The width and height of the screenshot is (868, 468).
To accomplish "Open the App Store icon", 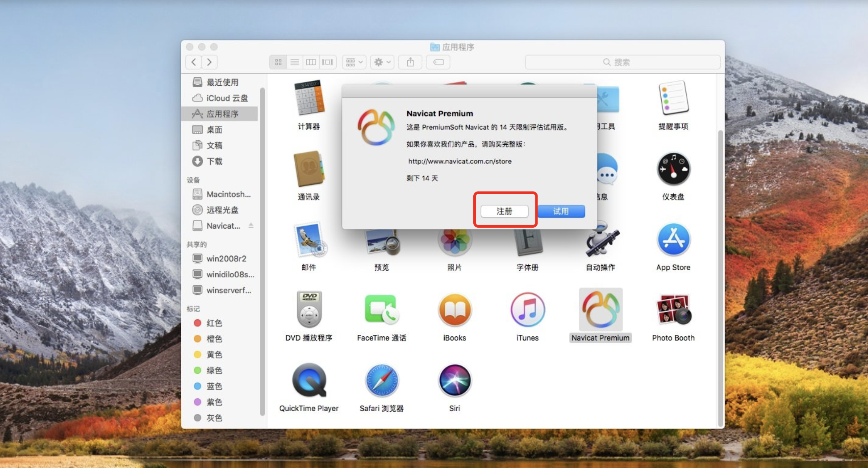I will point(673,240).
